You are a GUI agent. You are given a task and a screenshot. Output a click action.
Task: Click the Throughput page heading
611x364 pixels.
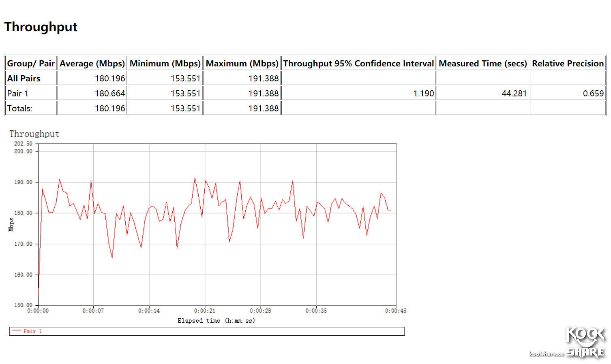41,27
